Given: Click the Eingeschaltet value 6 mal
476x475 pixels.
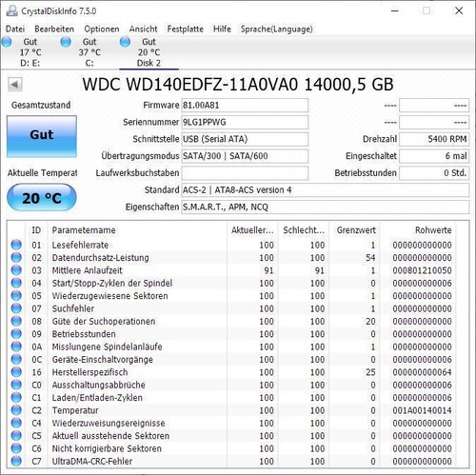Looking at the screenshot, I should coord(434,156).
